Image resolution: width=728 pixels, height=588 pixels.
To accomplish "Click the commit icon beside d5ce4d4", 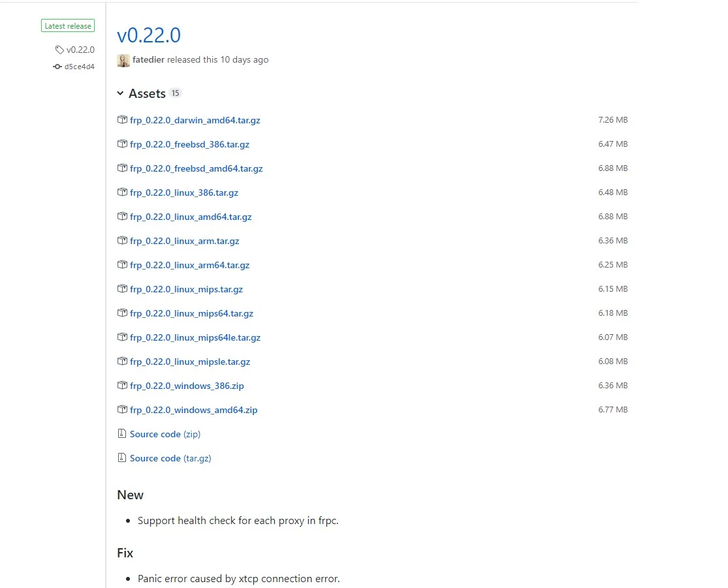I will (57, 67).
